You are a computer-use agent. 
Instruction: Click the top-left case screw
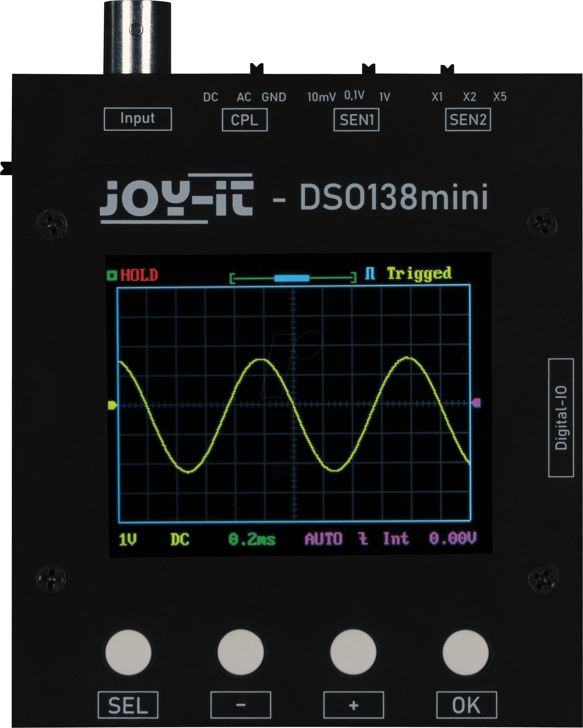52,224
